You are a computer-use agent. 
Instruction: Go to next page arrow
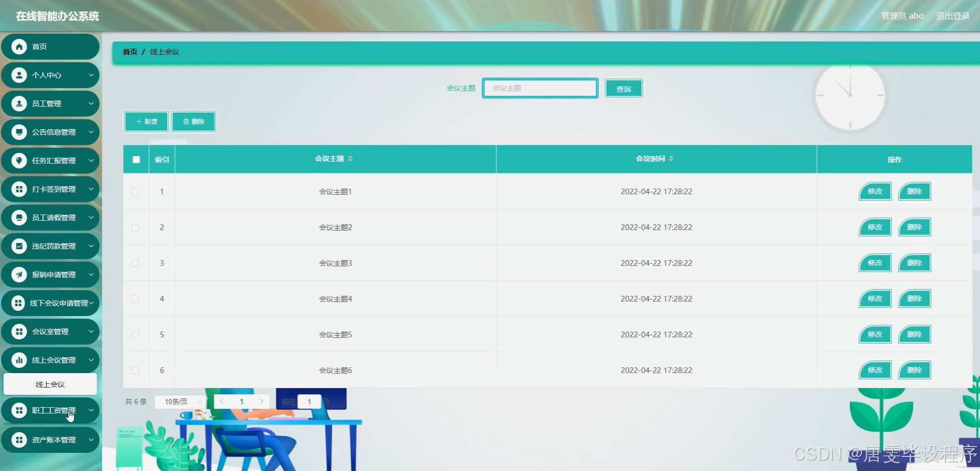click(261, 402)
